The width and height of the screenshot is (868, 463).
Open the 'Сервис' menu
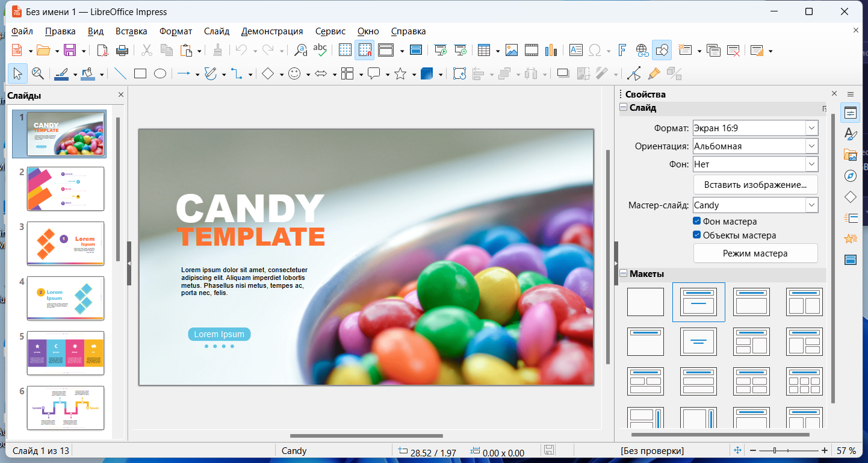[x=330, y=31]
